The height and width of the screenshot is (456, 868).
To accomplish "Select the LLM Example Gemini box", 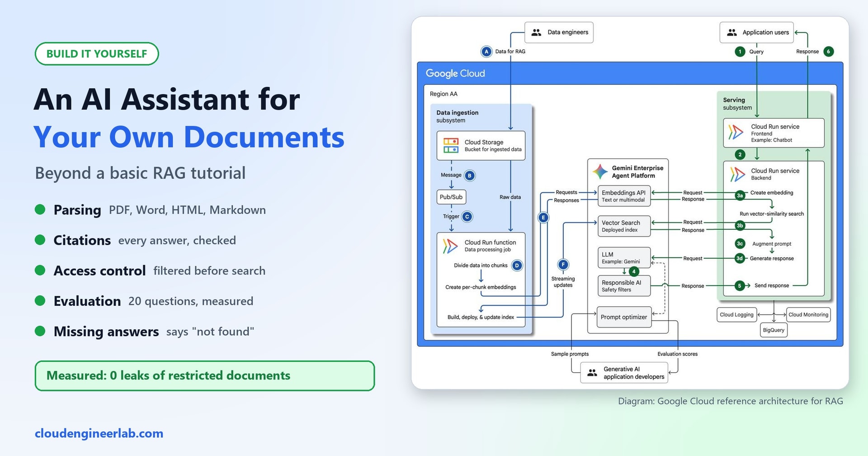I will pos(624,258).
